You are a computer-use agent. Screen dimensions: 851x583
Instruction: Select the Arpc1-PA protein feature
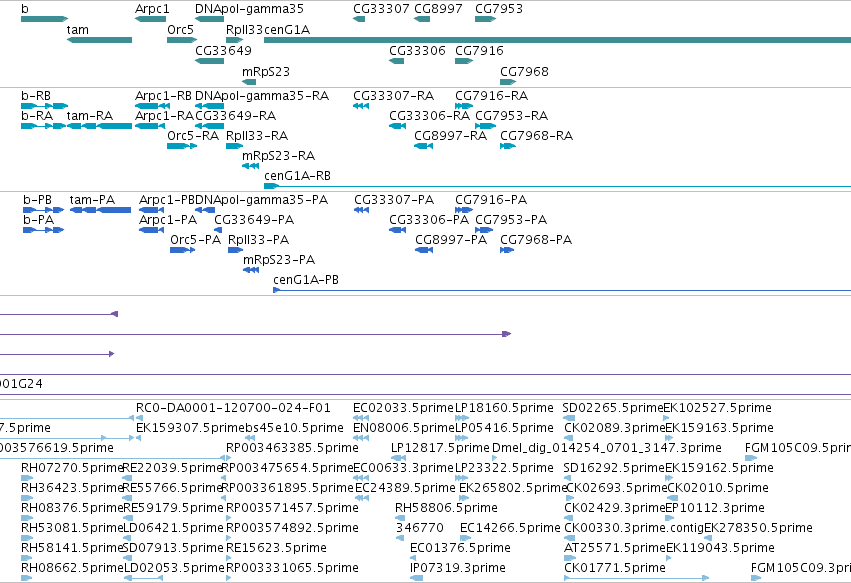[x=151, y=230]
